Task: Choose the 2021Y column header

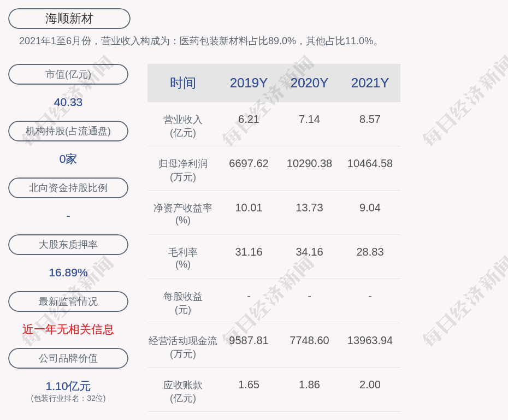Action: (370, 83)
